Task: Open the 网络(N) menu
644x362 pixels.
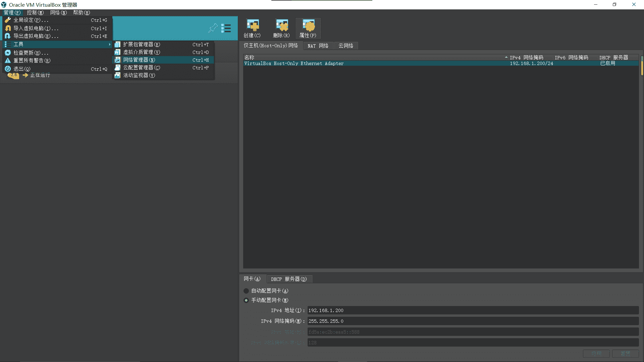Action: click(58, 13)
